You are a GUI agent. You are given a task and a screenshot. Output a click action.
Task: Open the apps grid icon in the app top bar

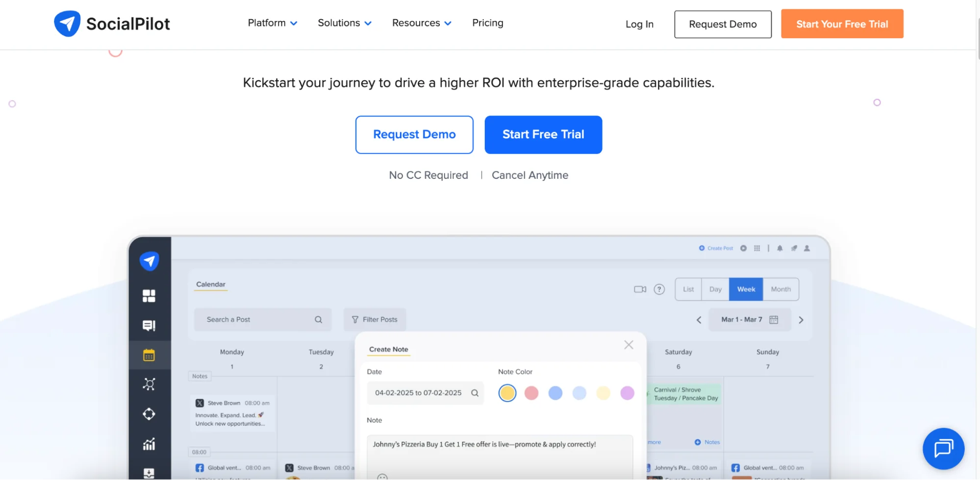(757, 248)
